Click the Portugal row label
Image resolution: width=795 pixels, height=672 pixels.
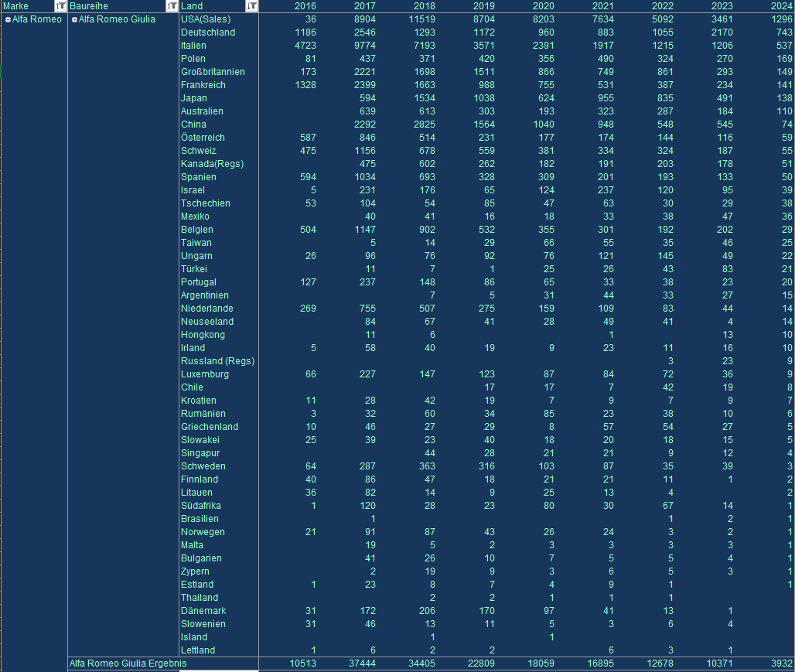point(198,282)
